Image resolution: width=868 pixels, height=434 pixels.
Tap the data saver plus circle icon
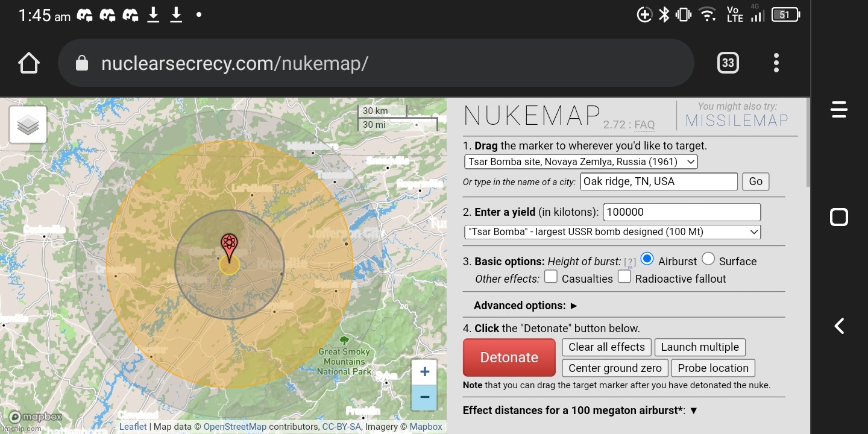tap(644, 15)
